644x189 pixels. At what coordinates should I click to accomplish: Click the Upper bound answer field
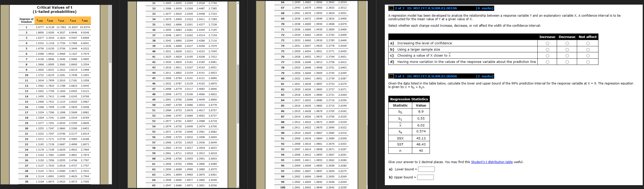tap(426, 177)
